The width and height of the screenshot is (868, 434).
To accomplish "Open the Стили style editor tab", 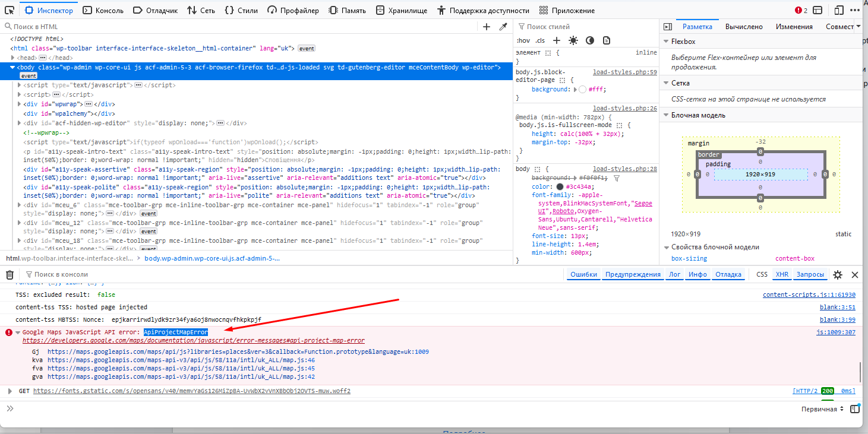I will [x=241, y=10].
